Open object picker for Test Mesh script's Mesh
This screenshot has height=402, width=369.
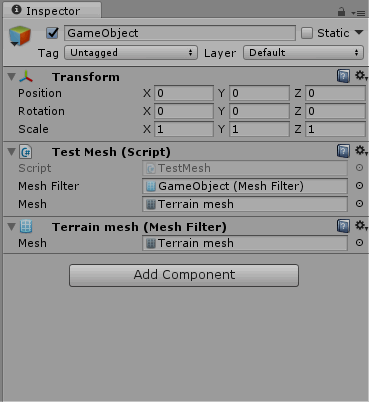point(359,204)
